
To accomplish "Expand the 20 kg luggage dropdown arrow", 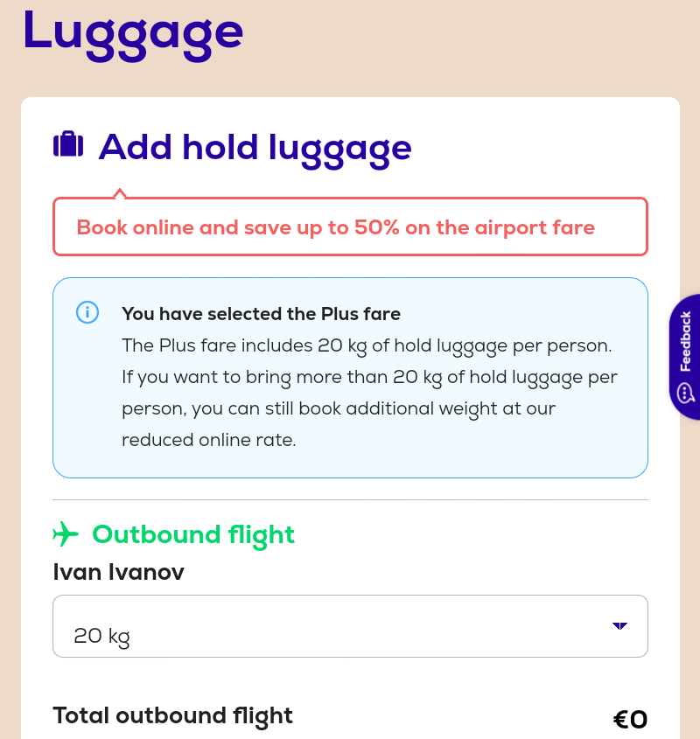I will coord(619,626).
